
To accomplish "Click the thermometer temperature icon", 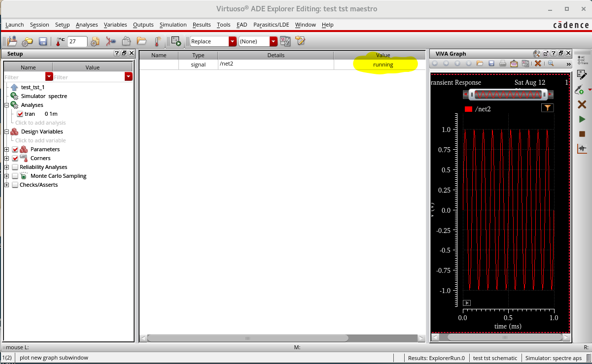I will 60,41.
